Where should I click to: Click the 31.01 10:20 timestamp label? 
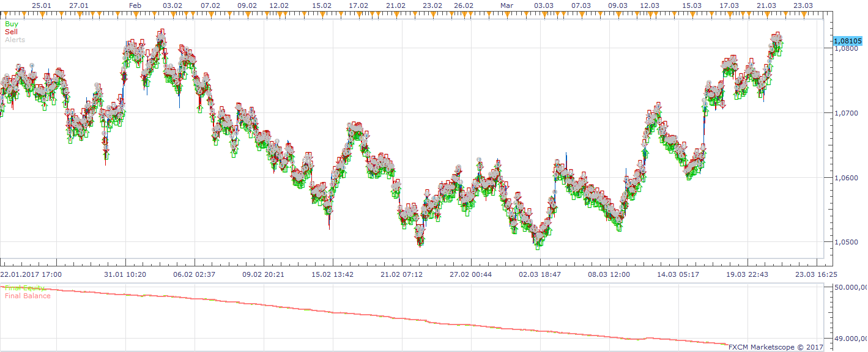(127, 274)
